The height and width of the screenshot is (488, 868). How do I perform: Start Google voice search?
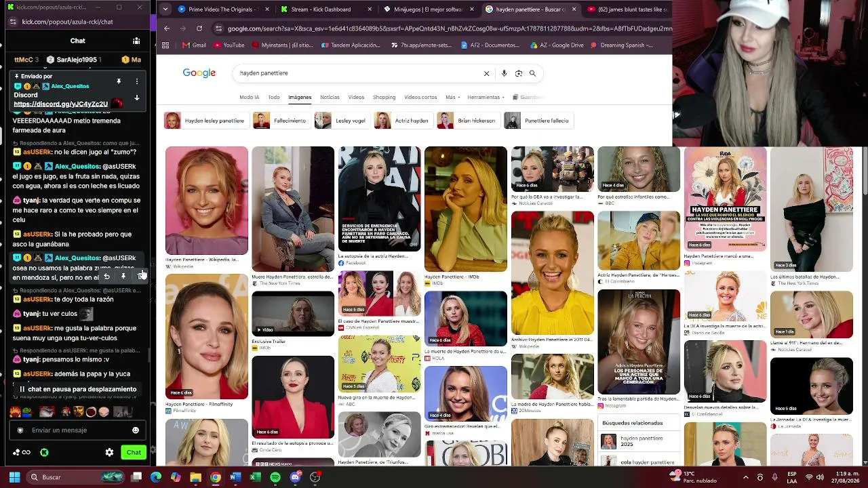click(x=504, y=73)
